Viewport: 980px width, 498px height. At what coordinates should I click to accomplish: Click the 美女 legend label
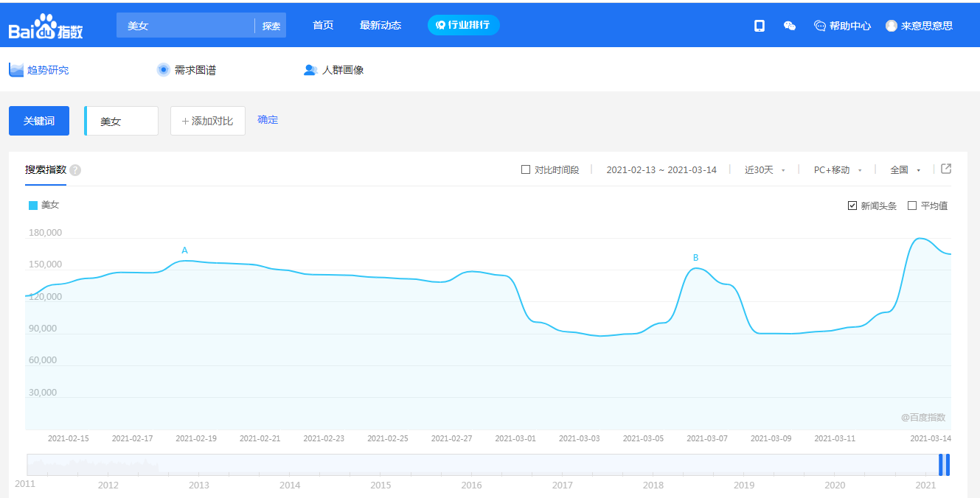50,205
